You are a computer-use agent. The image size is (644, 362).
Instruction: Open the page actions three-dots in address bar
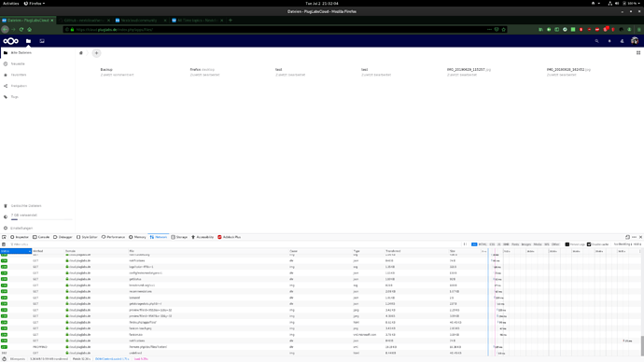click(489, 30)
